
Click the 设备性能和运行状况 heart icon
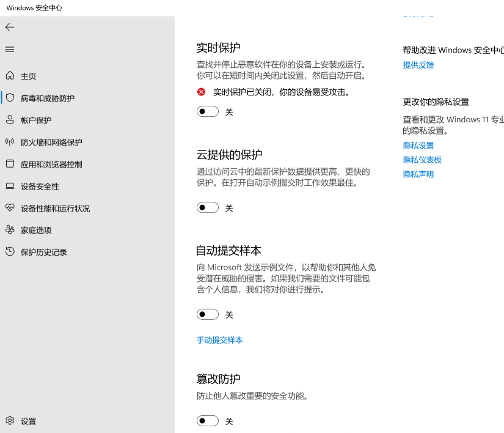(10, 208)
